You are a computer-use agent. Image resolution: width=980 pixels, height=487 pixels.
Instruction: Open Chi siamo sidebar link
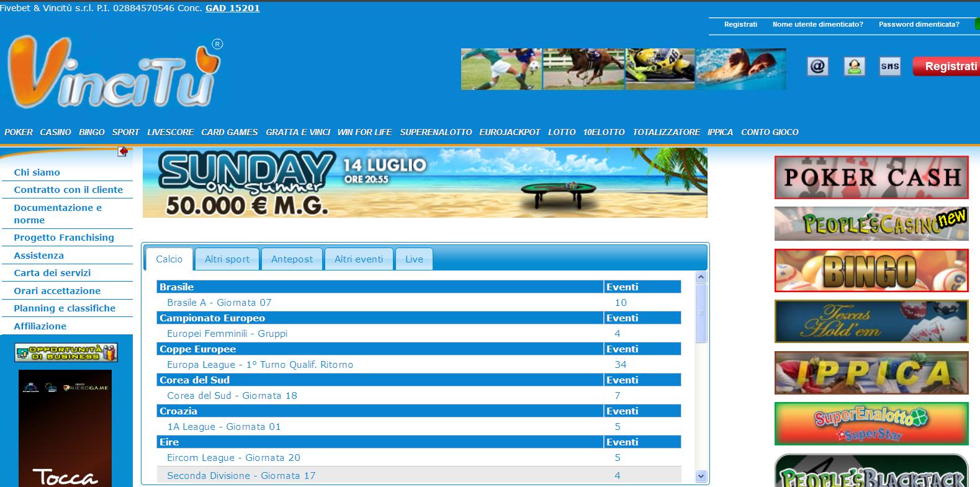37,172
